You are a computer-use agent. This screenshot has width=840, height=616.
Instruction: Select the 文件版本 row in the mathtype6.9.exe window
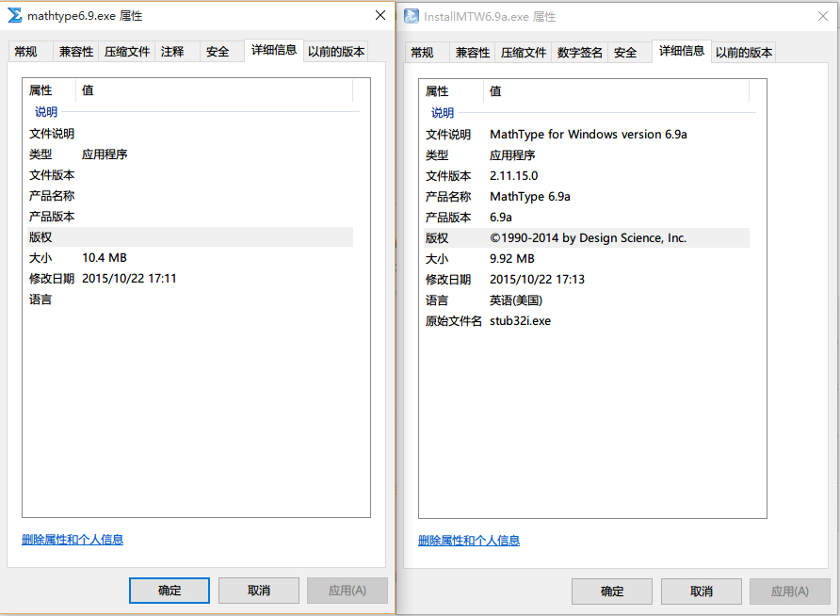tap(190, 174)
